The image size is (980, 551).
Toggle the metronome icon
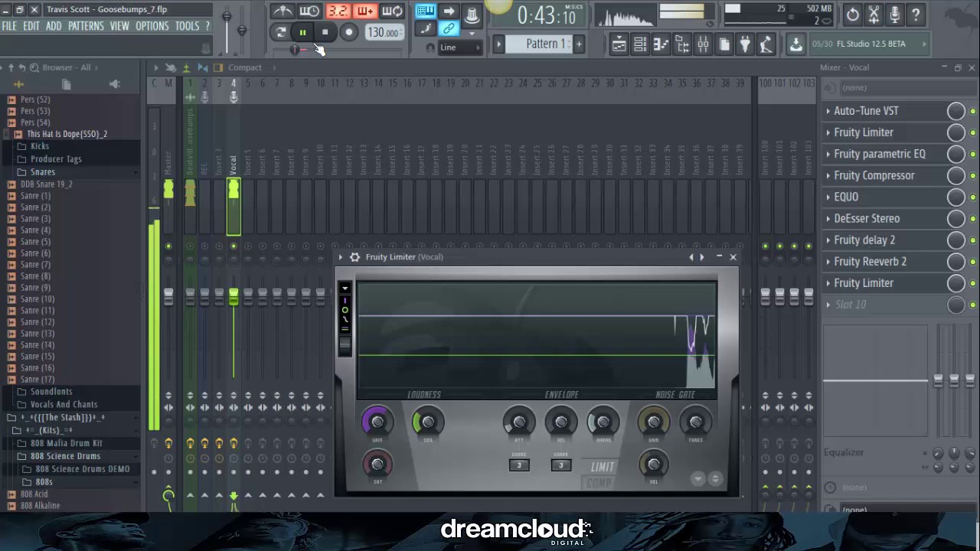(x=283, y=11)
